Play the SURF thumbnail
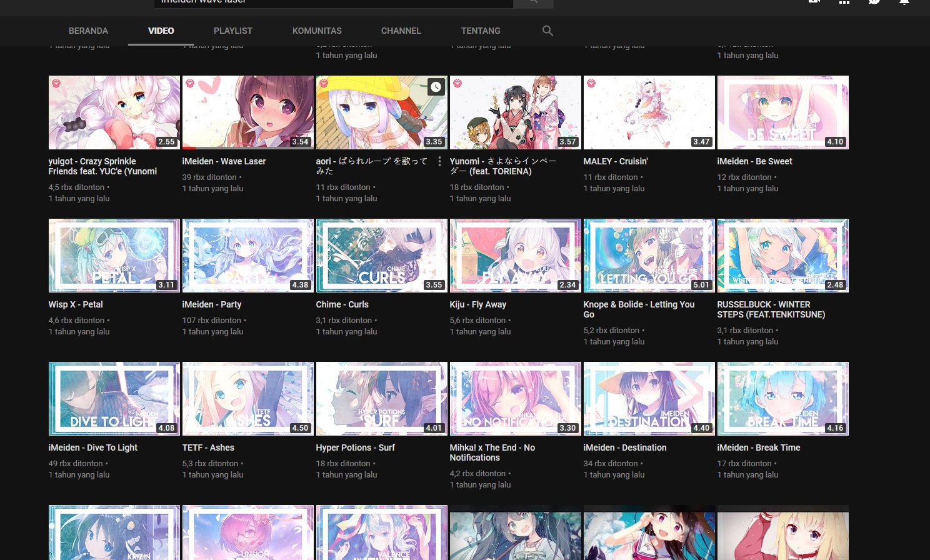Image resolution: width=930 pixels, height=560 pixels. click(381, 399)
